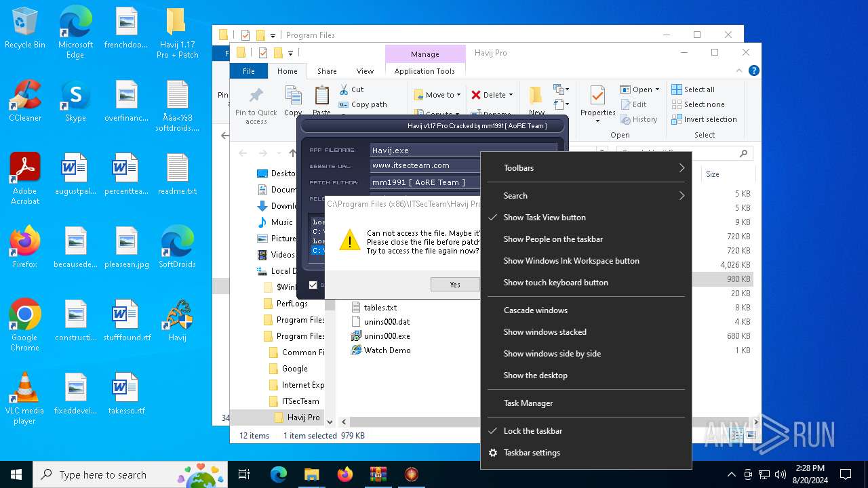Open the Open button dropdown arrow
868x488 pixels.
click(657, 89)
